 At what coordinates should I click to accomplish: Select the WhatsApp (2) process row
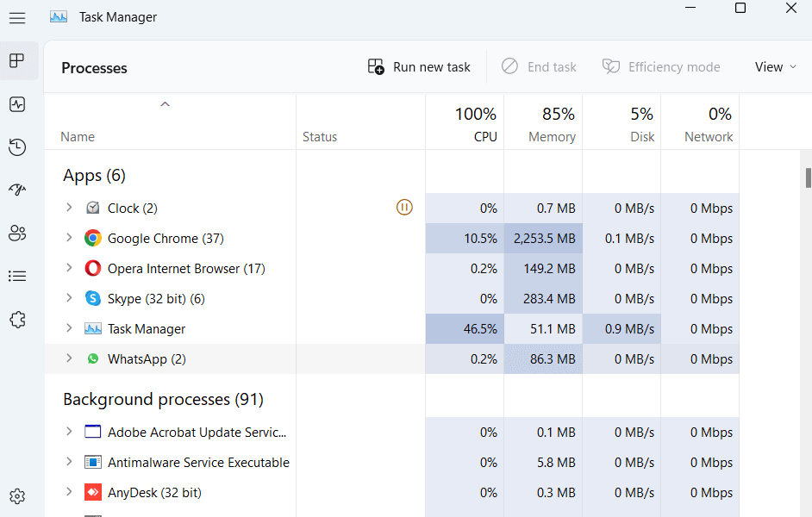(x=392, y=358)
